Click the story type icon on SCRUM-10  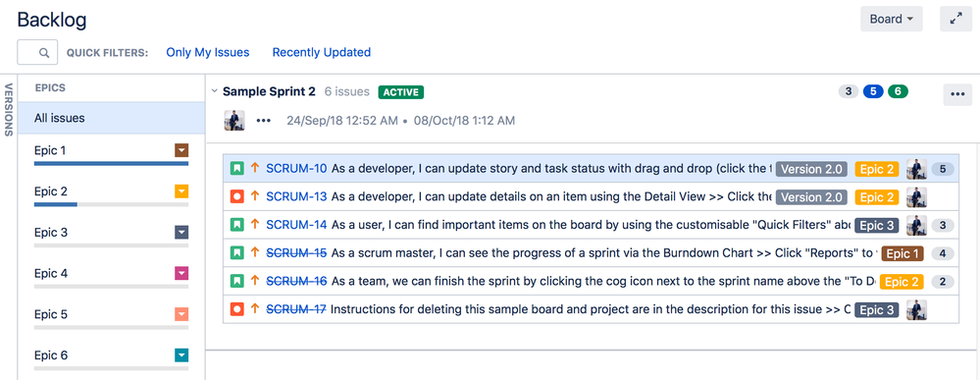pos(236,169)
